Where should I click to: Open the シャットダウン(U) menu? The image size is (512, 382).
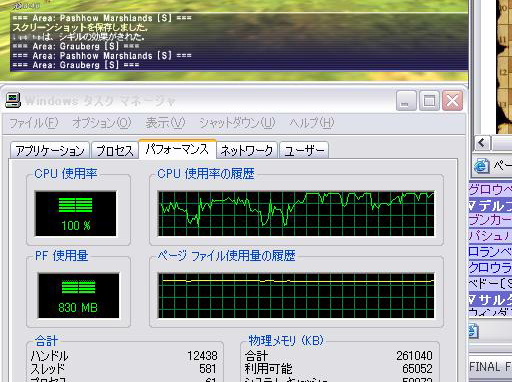[x=237, y=123]
